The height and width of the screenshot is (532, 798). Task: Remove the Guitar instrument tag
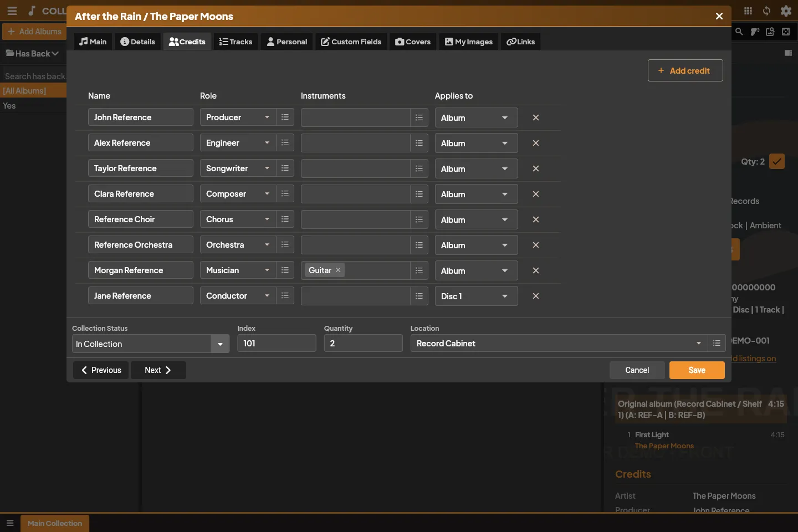coord(338,270)
